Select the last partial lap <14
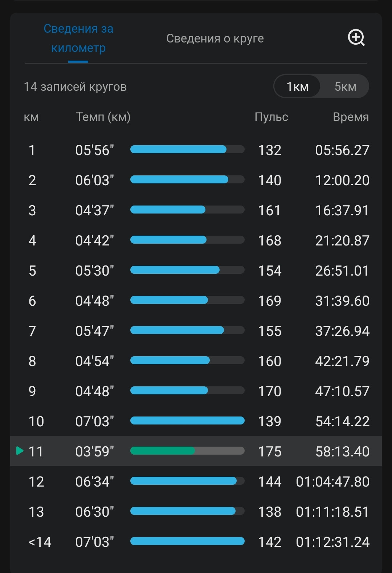 pos(196,542)
